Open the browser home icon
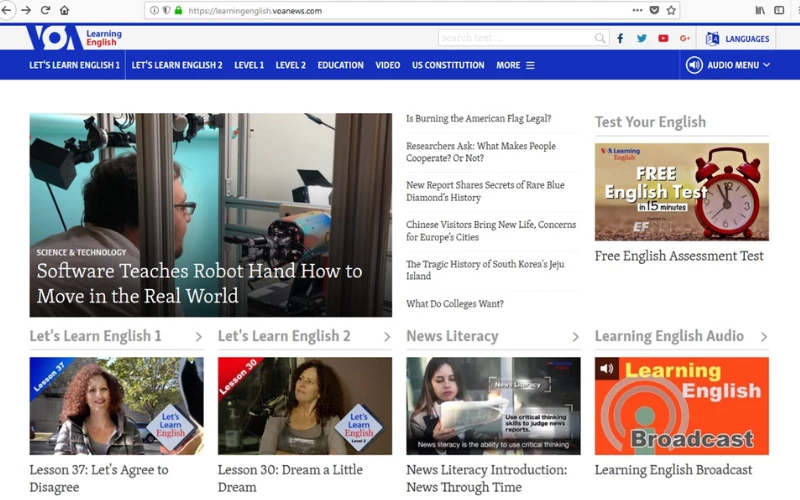This screenshot has height=500, width=800. tap(64, 10)
